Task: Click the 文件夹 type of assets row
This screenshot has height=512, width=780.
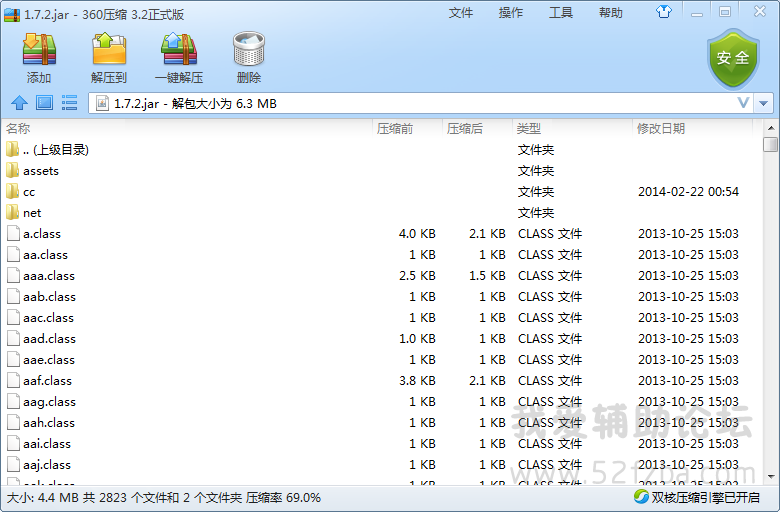Action: pyautogui.click(x=536, y=171)
